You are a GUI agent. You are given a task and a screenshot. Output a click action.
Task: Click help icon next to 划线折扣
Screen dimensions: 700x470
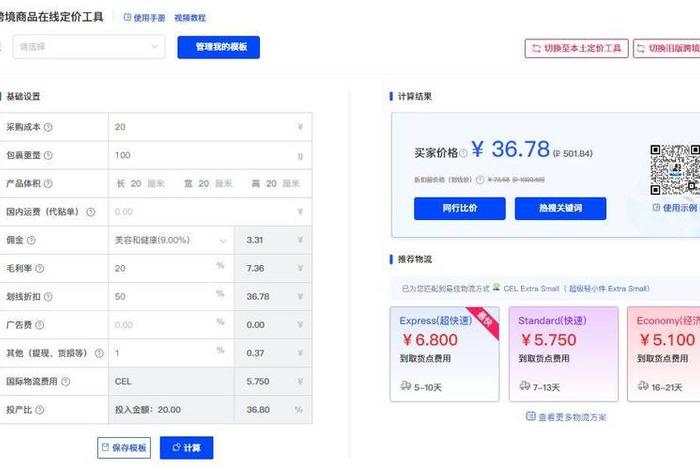coord(48,297)
